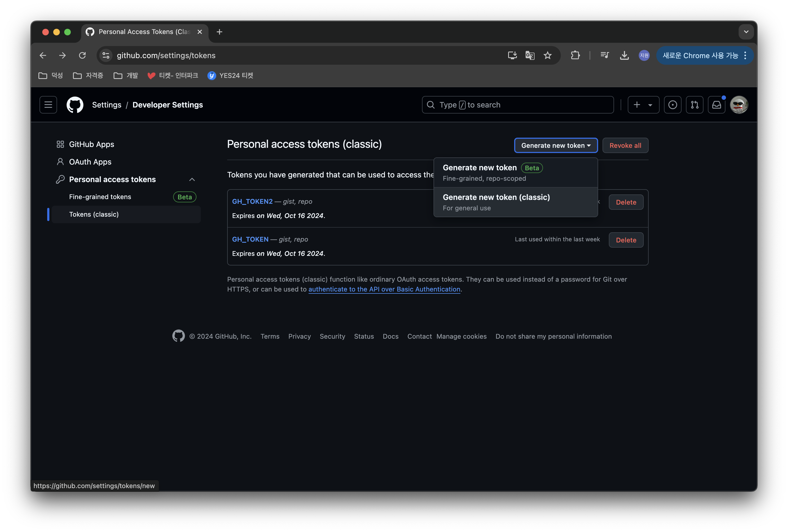The height and width of the screenshot is (532, 788).
Task: Open Fine-grained tokens in the sidebar
Action: (100, 197)
